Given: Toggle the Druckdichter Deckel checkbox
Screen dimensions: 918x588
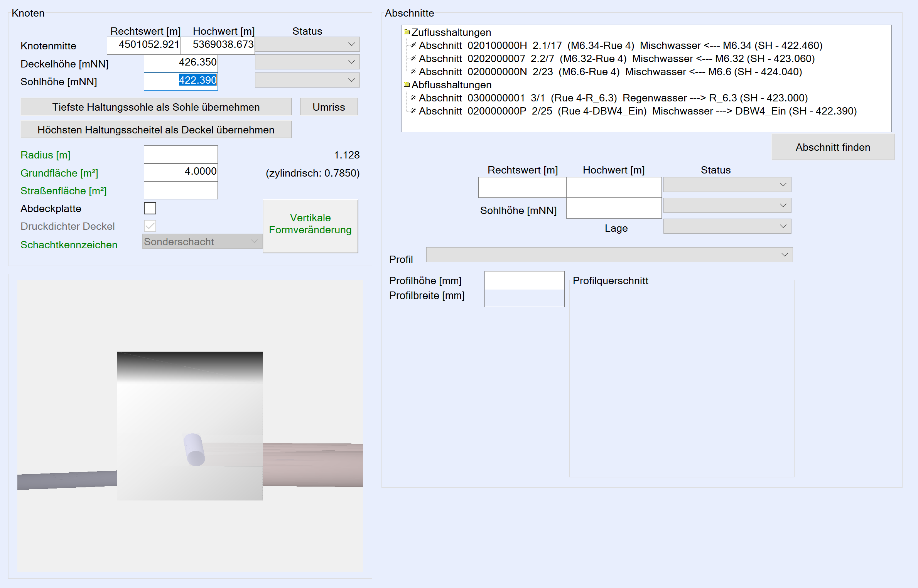Looking at the screenshot, I should [x=150, y=226].
